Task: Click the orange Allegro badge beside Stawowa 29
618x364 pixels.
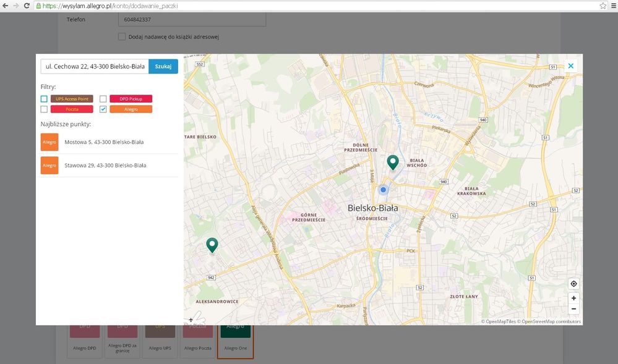Action: pos(49,166)
